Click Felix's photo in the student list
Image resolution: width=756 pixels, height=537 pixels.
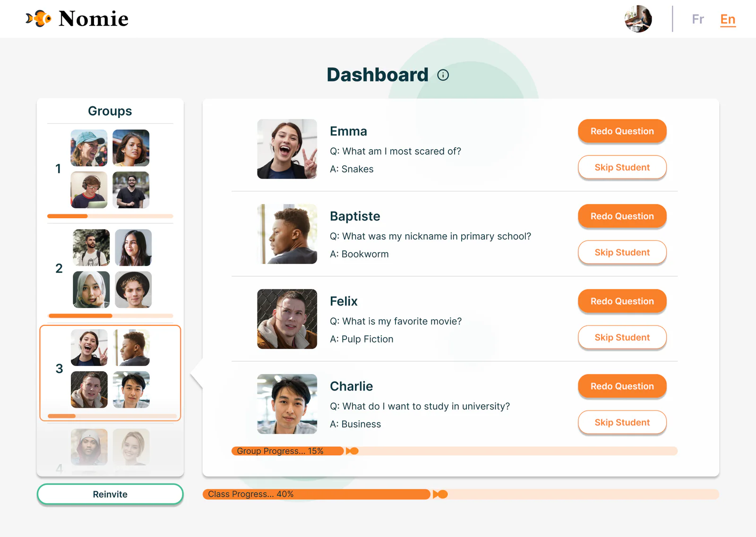287,319
